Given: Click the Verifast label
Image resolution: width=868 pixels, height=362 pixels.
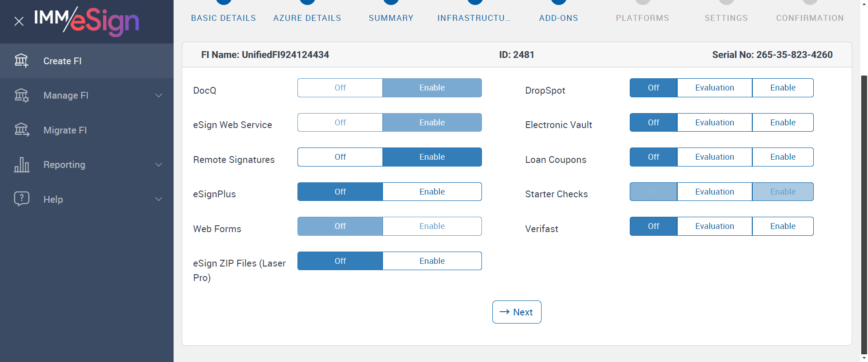Looking at the screenshot, I should click(542, 229).
